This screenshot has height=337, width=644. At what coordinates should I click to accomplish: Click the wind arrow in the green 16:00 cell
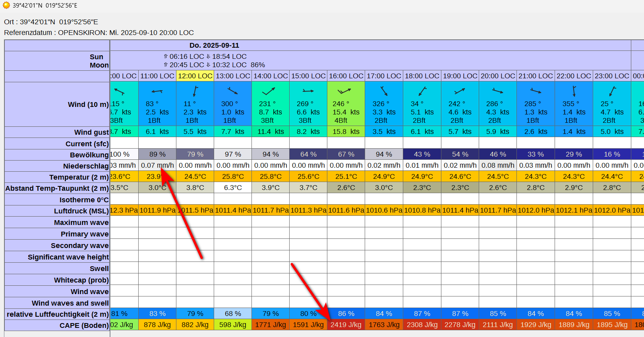tap(344, 91)
